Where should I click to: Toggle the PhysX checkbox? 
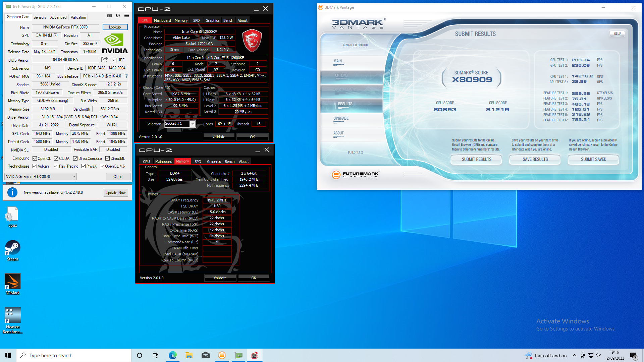[83, 166]
